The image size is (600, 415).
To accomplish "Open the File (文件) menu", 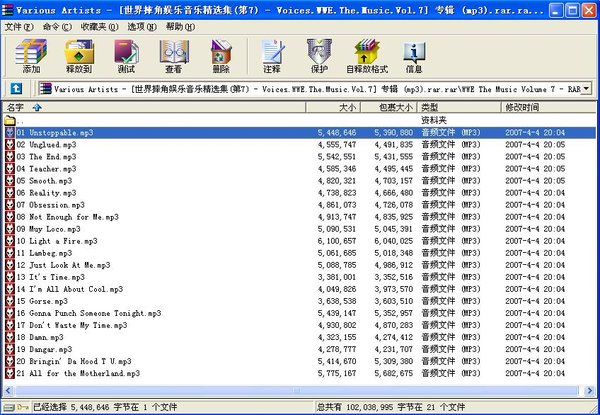I will tap(19, 27).
